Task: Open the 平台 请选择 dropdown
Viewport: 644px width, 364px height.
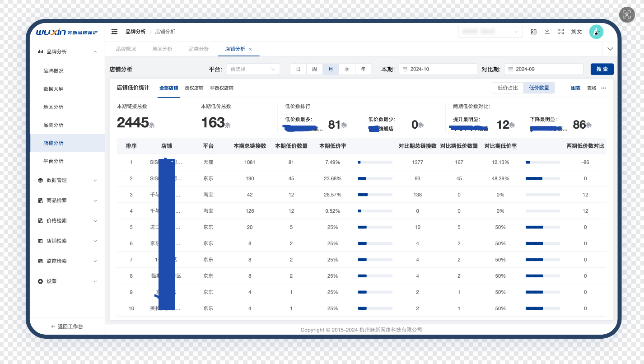Action: click(253, 69)
